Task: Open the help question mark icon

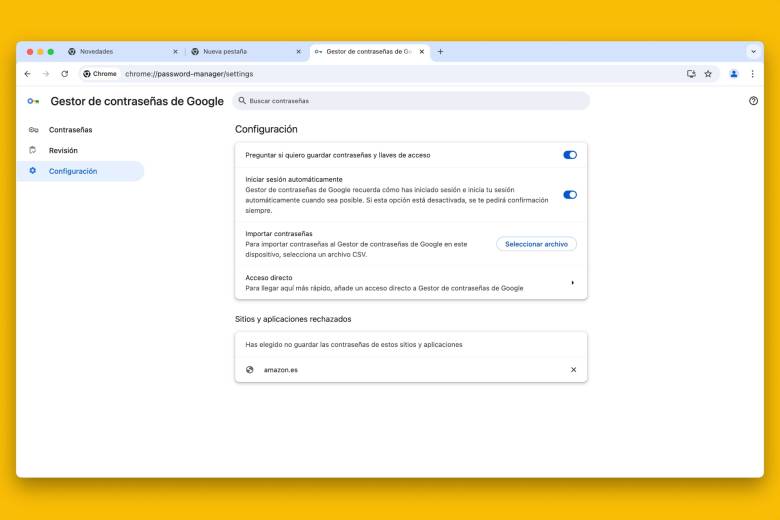Action: click(x=753, y=101)
